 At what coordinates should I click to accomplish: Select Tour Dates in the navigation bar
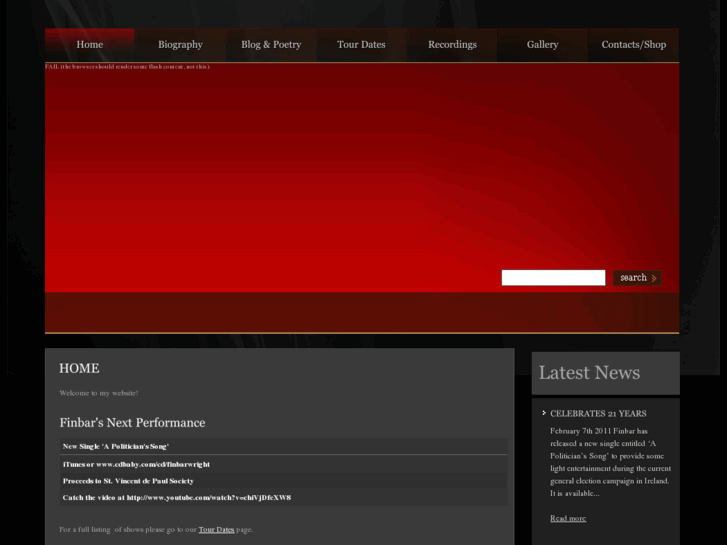[361, 45]
